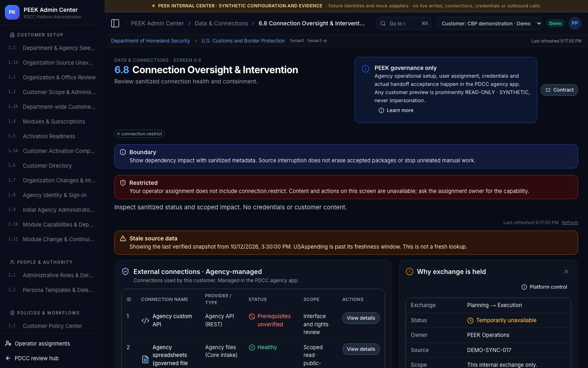
Task: Remove the connection.restrict filter chip
Action: [x=118, y=134]
